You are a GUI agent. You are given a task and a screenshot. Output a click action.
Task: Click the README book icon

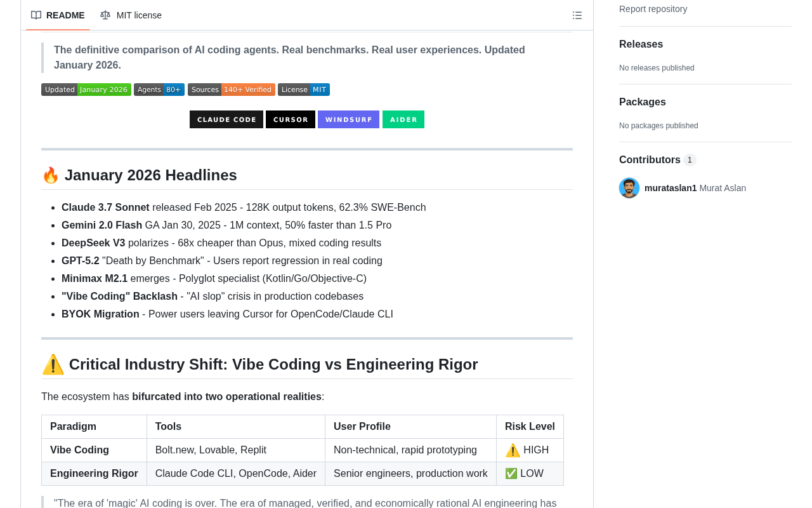[36, 15]
